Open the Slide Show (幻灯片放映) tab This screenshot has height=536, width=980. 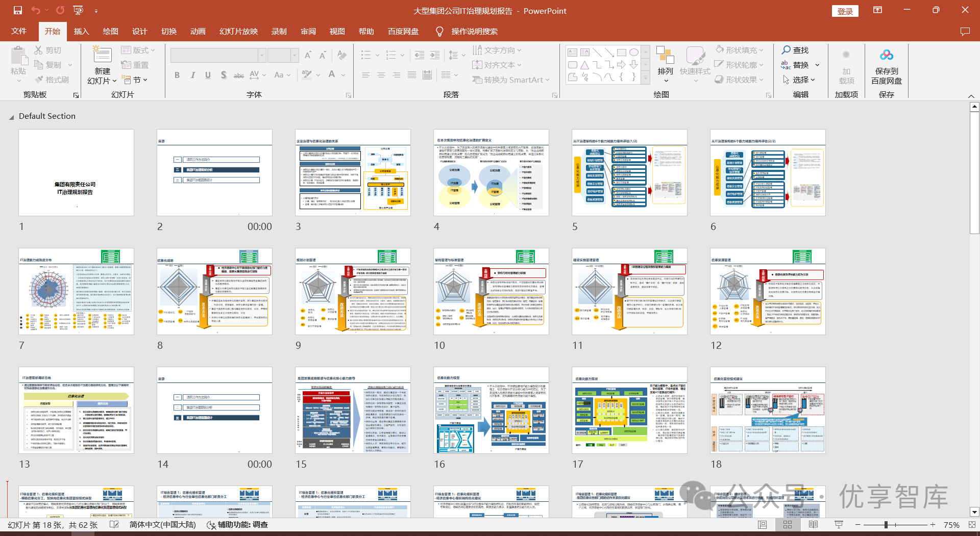[x=238, y=32]
